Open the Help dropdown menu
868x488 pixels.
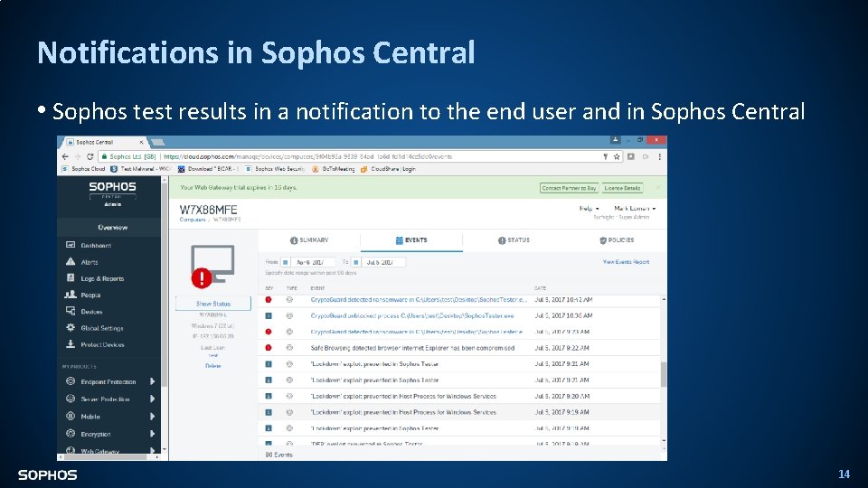(589, 208)
